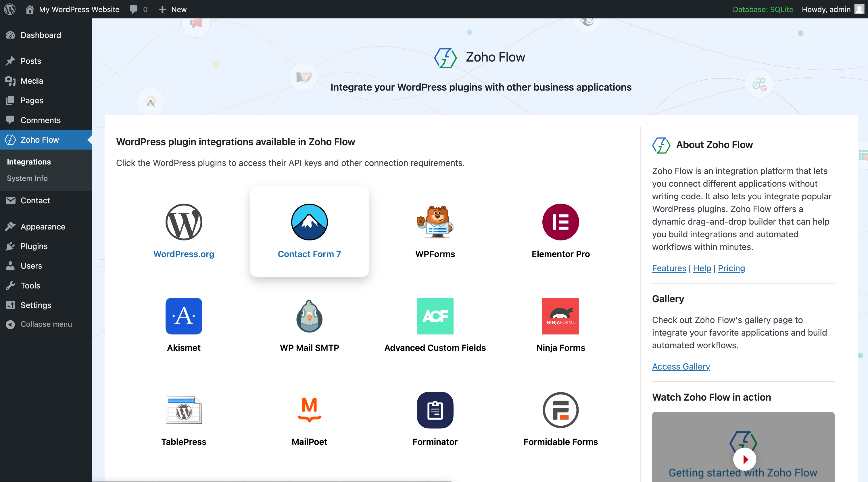Open the System Info submenu item
The image size is (868, 482).
click(27, 178)
